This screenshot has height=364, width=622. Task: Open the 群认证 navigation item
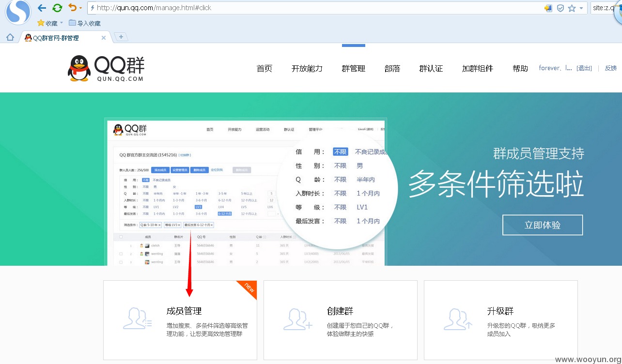(431, 69)
